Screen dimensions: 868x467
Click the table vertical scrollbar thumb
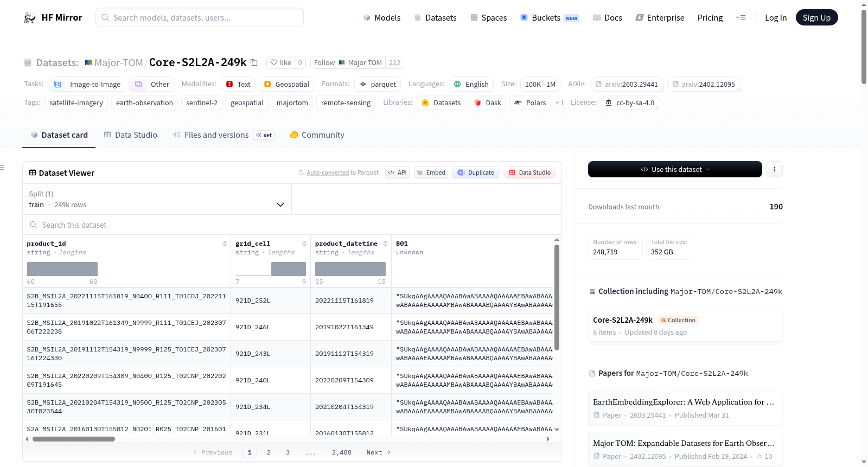[557, 297]
